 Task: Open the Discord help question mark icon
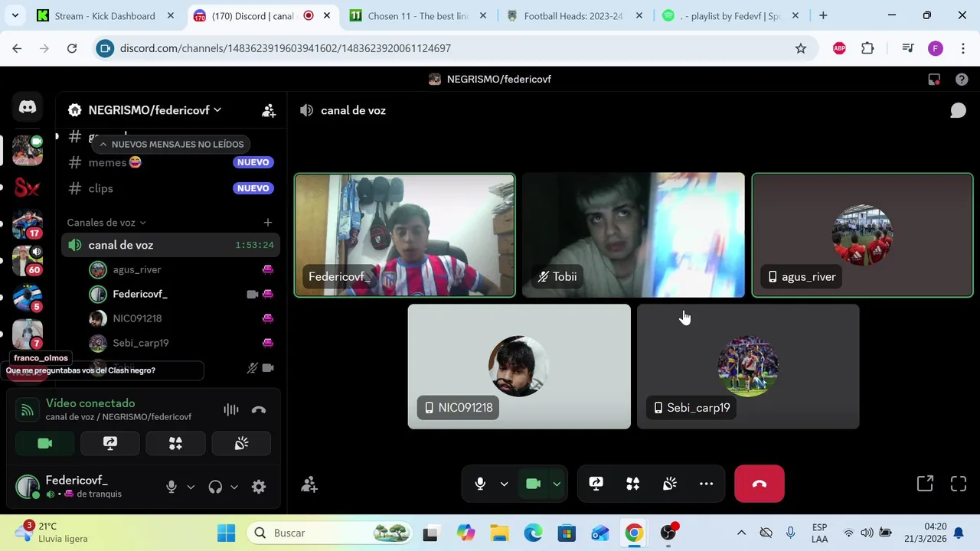962,80
